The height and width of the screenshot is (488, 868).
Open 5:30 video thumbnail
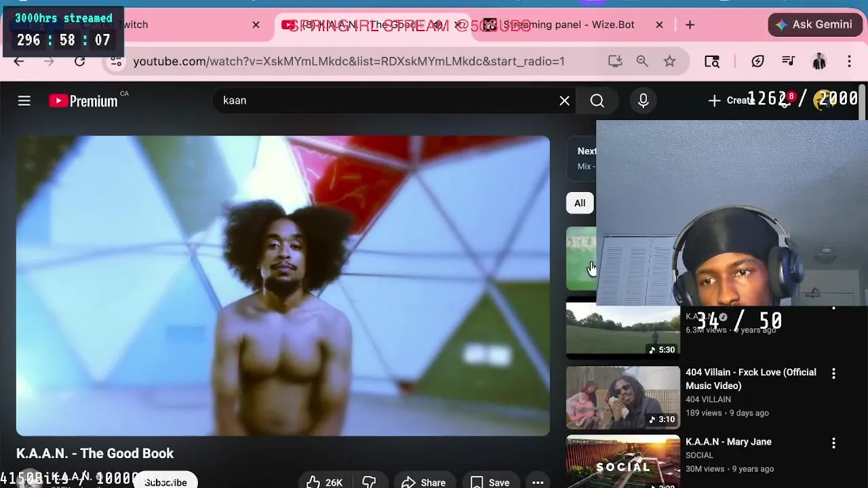623,329
